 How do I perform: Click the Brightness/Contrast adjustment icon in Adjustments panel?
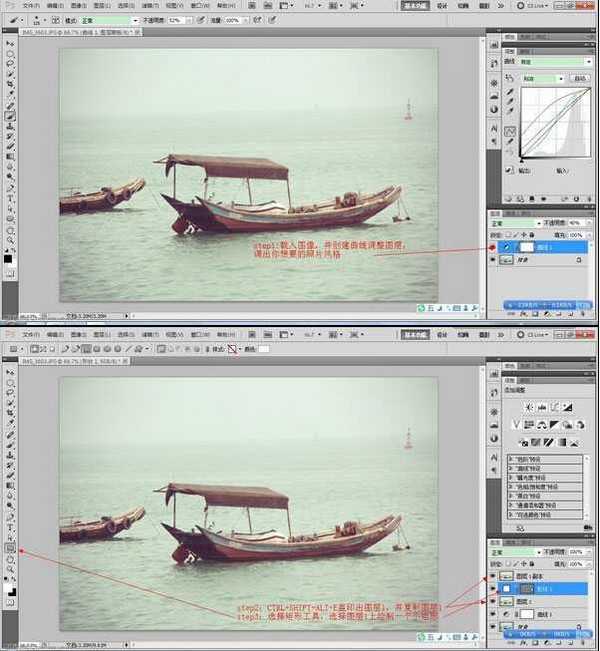pos(527,408)
